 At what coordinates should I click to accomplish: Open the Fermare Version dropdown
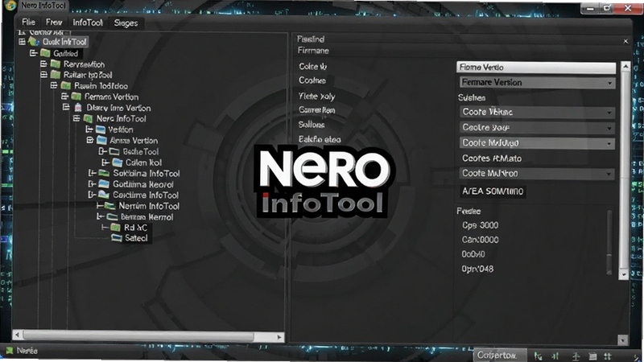click(536, 83)
